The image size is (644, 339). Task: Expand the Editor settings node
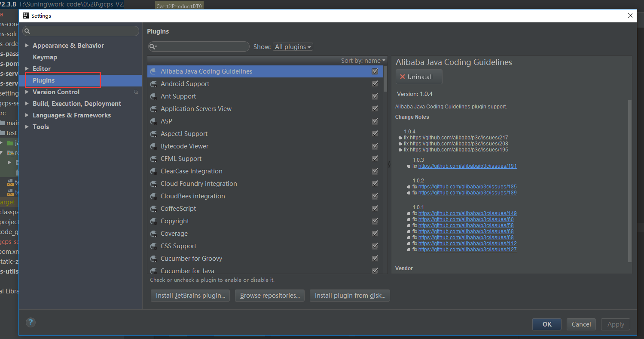pos(27,69)
